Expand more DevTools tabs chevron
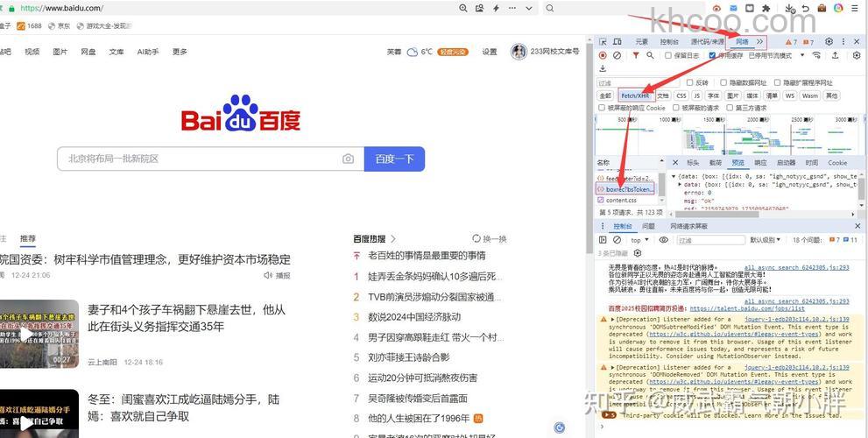The height and width of the screenshot is (438, 868). (759, 41)
